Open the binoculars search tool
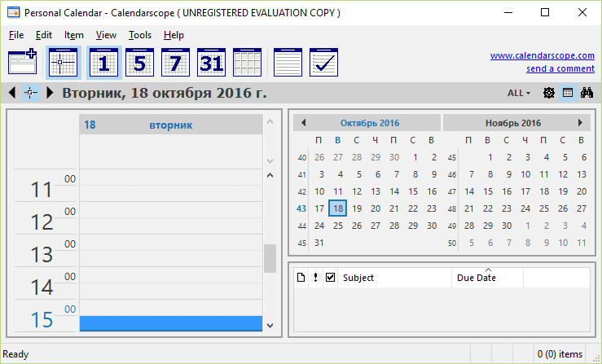 click(586, 93)
